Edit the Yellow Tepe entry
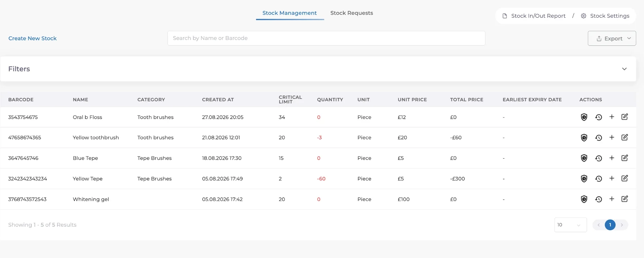The width and height of the screenshot is (644, 258). (x=625, y=178)
